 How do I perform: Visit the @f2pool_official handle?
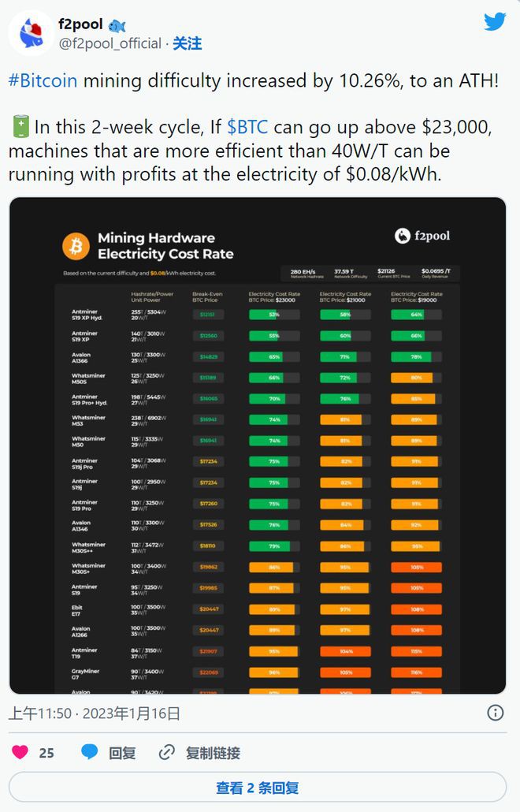[110, 43]
